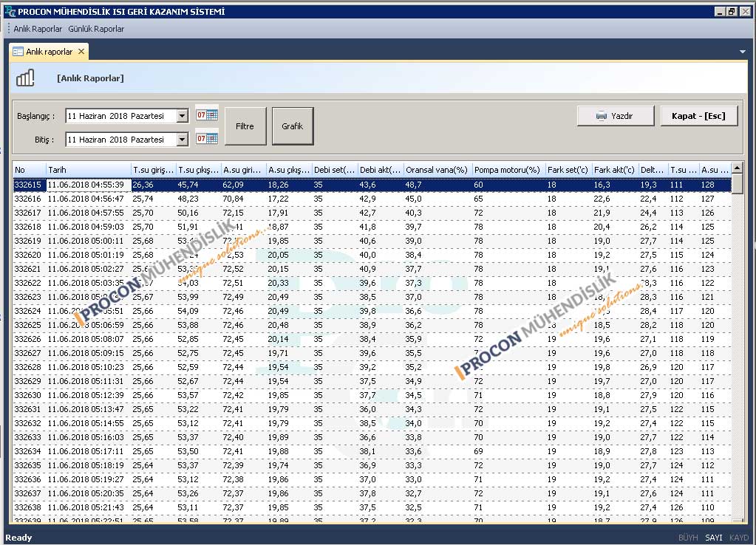Image resolution: width=756 pixels, height=545 pixels.
Task: Click value 70,84 in row 332616
Action: tap(233, 199)
